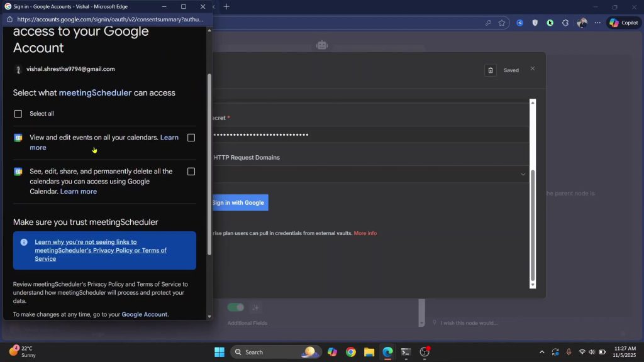644x362 pixels.
Task: Click the Google consent popup vertical scrollbar
Action: [x=209, y=163]
